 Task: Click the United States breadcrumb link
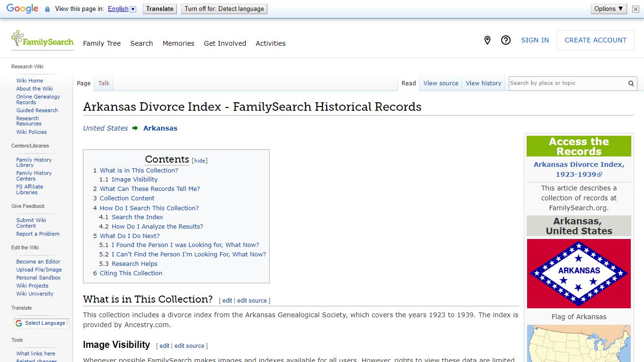(x=106, y=128)
